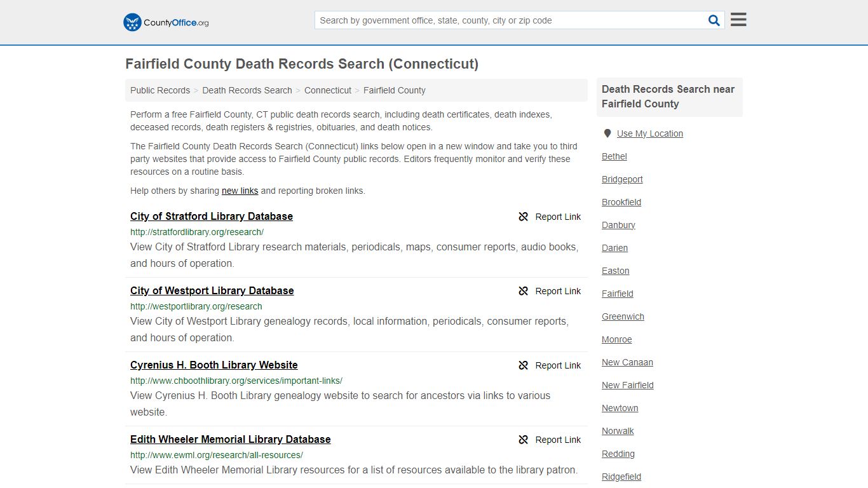Visit chboothlibrary.org important-links URL
The height and width of the screenshot is (488, 868).
(x=236, y=381)
